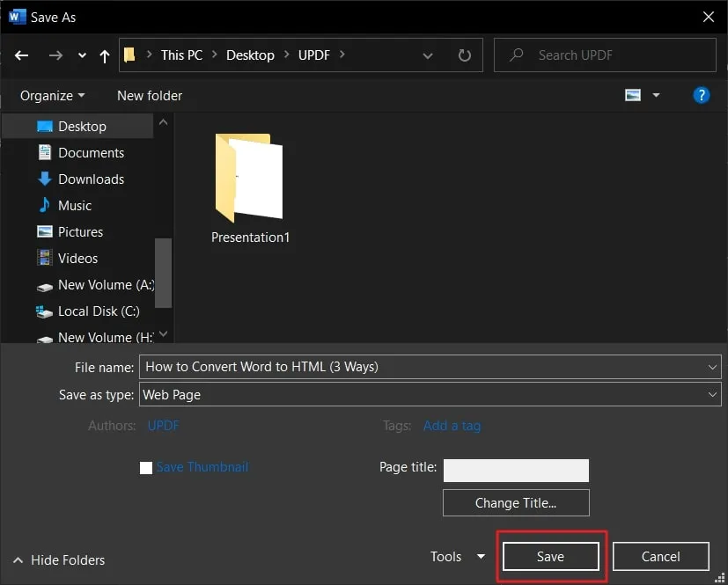Click the Change Title button

click(515, 503)
